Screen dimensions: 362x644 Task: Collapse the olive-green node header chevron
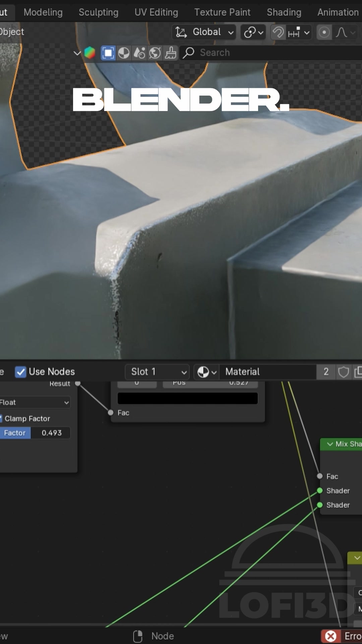coord(357,558)
